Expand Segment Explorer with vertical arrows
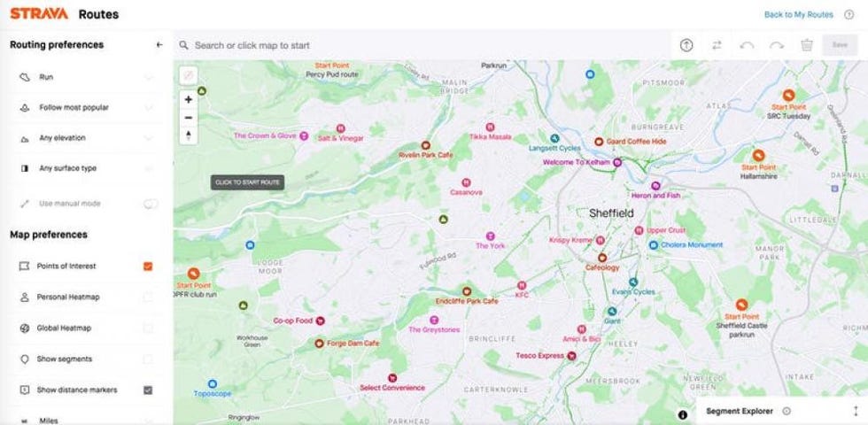 [x=856, y=411]
